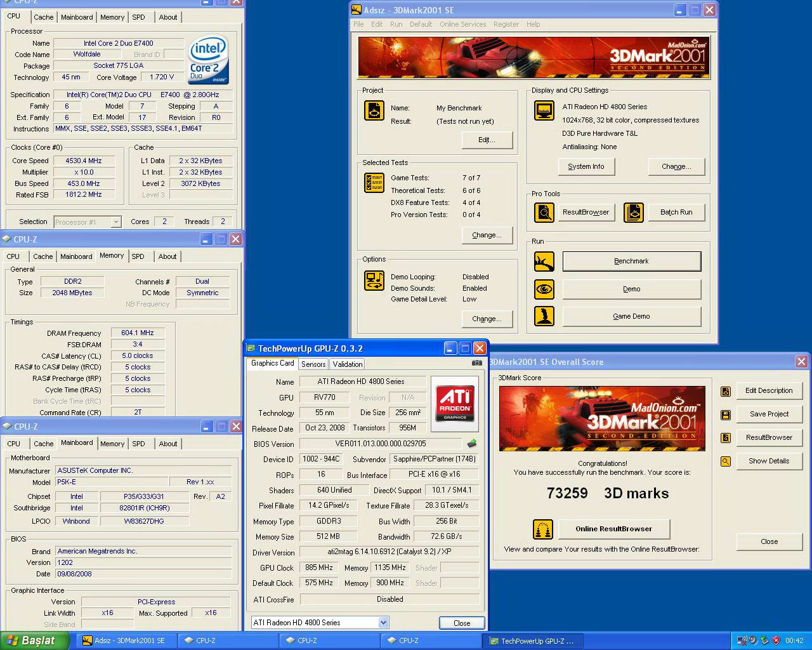The image size is (812, 650).
Task: Switch to TechPowerUp GPU-Z taskbar button
Action: (533, 640)
